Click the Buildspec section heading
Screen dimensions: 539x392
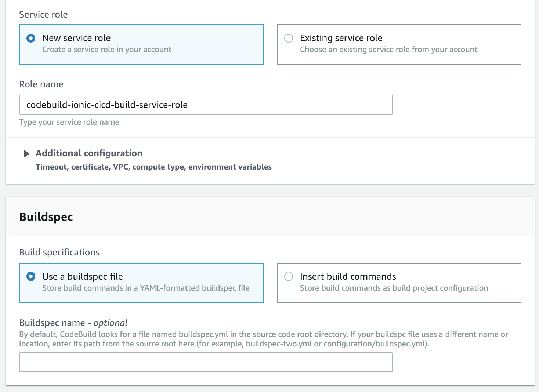pyautogui.click(x=46, y=217)
